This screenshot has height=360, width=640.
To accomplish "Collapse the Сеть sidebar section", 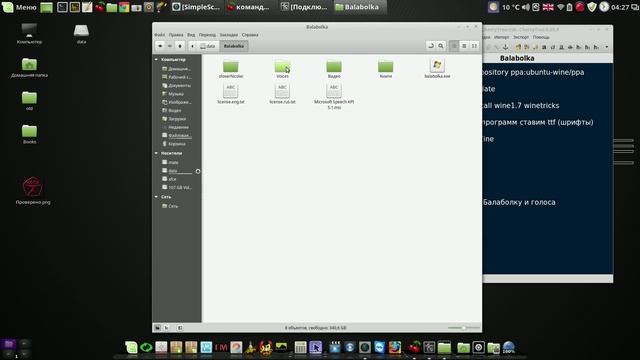I will pos(156,197).
